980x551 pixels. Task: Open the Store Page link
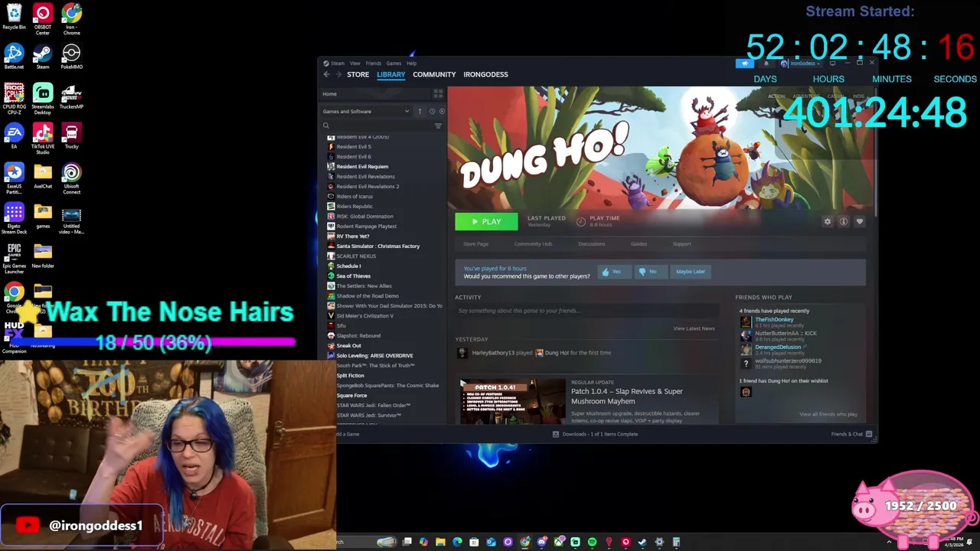tap(475, 244)
